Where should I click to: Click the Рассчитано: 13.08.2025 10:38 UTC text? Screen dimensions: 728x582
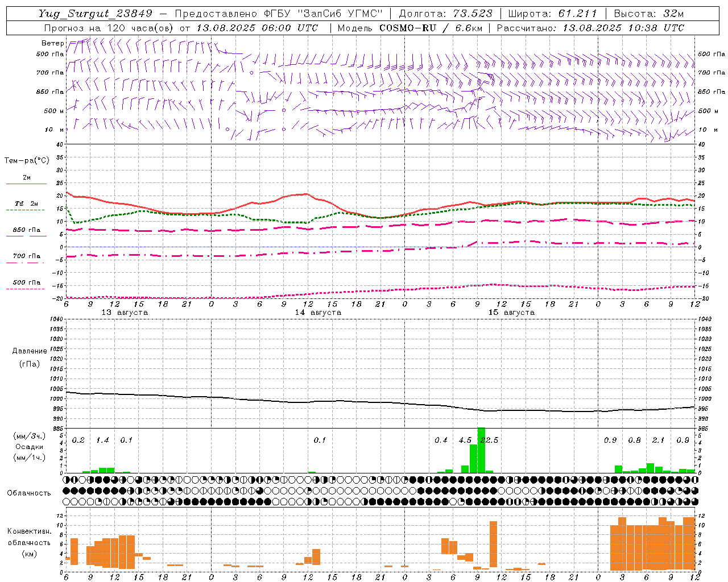coord(590,28)
